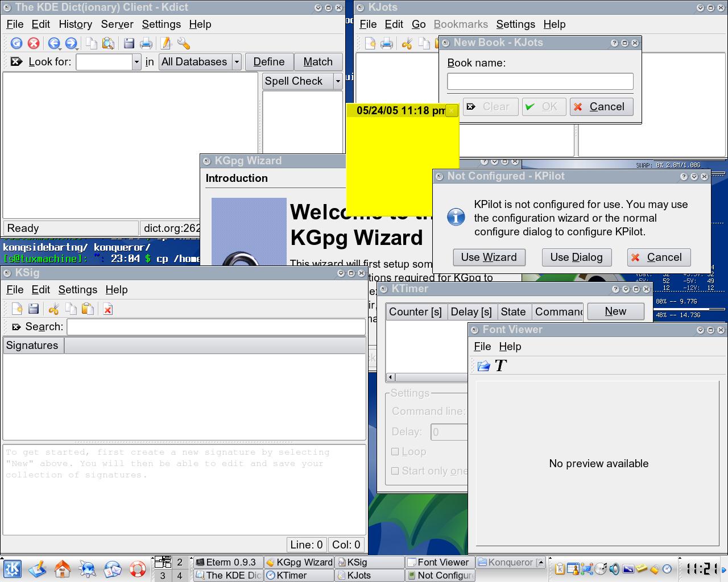Click the Eterm 0.9.3 taskbar button
The width and height of the screenshot is (728, 582).
(x=227, y=562)
